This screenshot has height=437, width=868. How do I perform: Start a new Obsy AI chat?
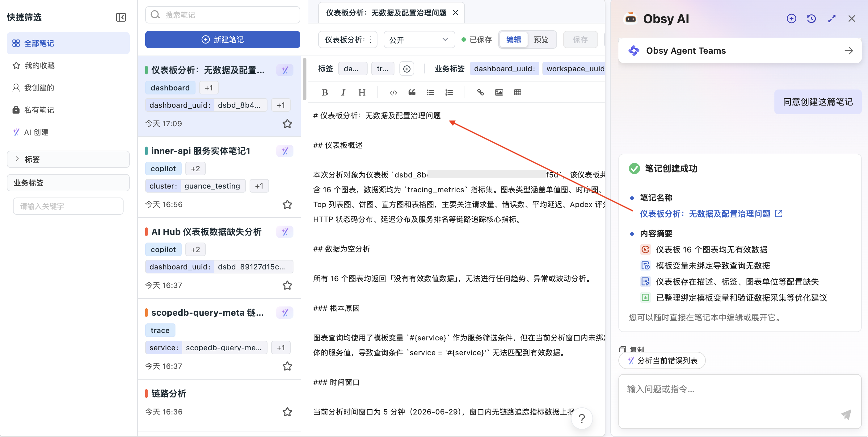tap(791, 19)
